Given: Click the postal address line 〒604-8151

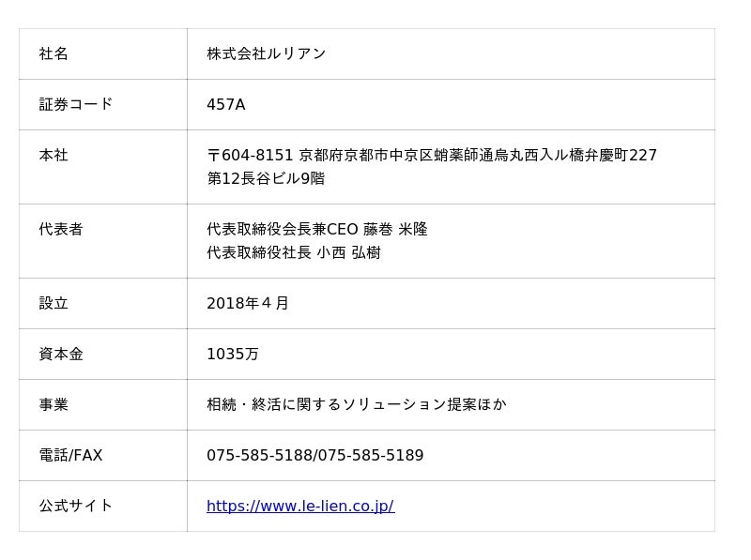Looking at the screenshot, I should 431,156.
